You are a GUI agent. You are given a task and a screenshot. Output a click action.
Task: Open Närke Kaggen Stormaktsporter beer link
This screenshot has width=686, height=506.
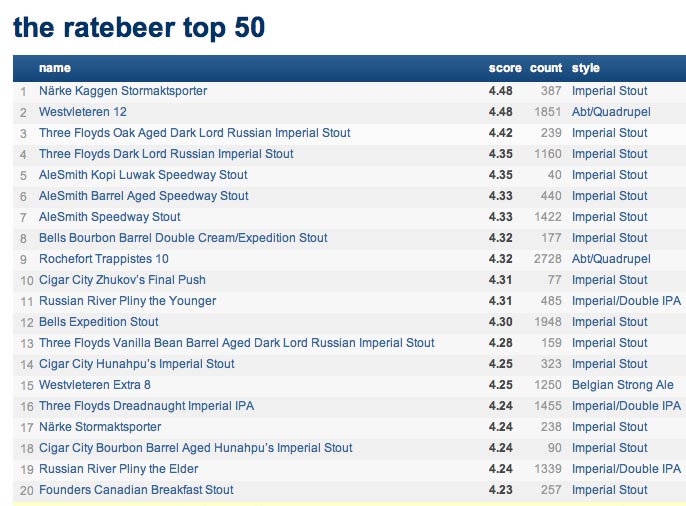click(x=123, y=91)
